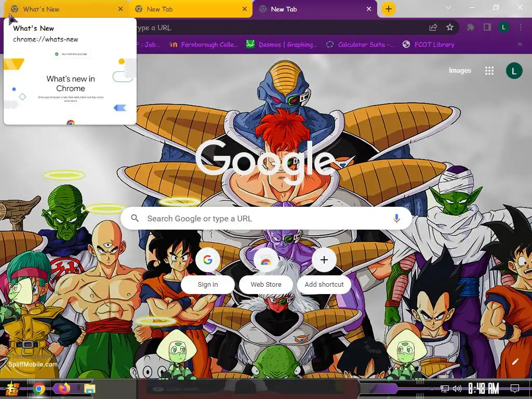Open Chrome from the taskbar

tap(39, 389)
